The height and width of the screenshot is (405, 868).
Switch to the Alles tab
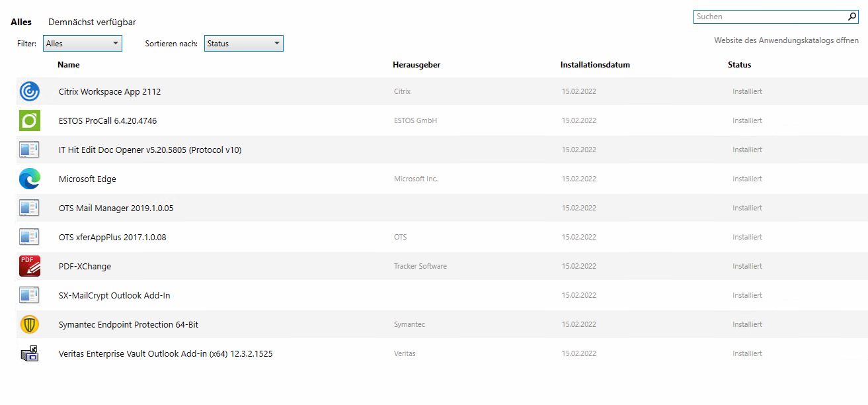[21, 22]
